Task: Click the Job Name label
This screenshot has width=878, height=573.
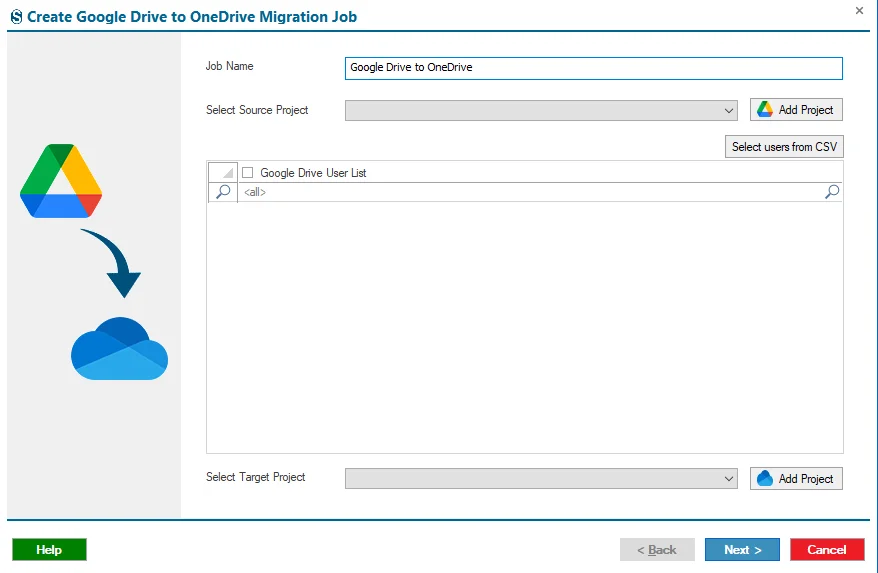Action: click(x=230, y=66)
